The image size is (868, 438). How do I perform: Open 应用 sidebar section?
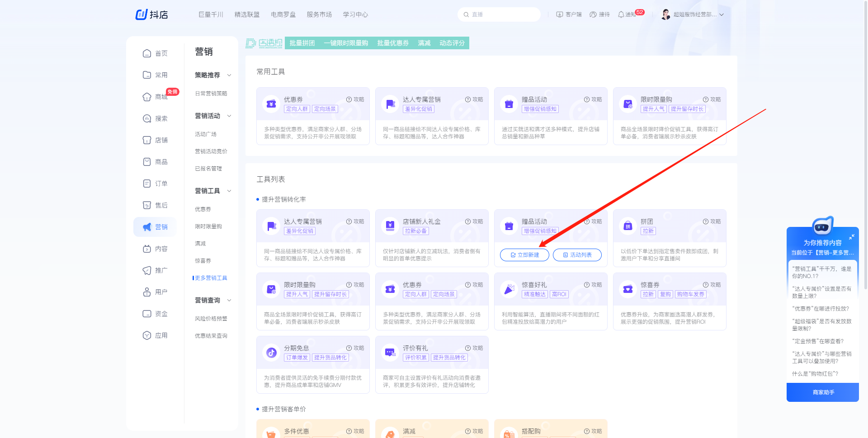coord(155,335)
